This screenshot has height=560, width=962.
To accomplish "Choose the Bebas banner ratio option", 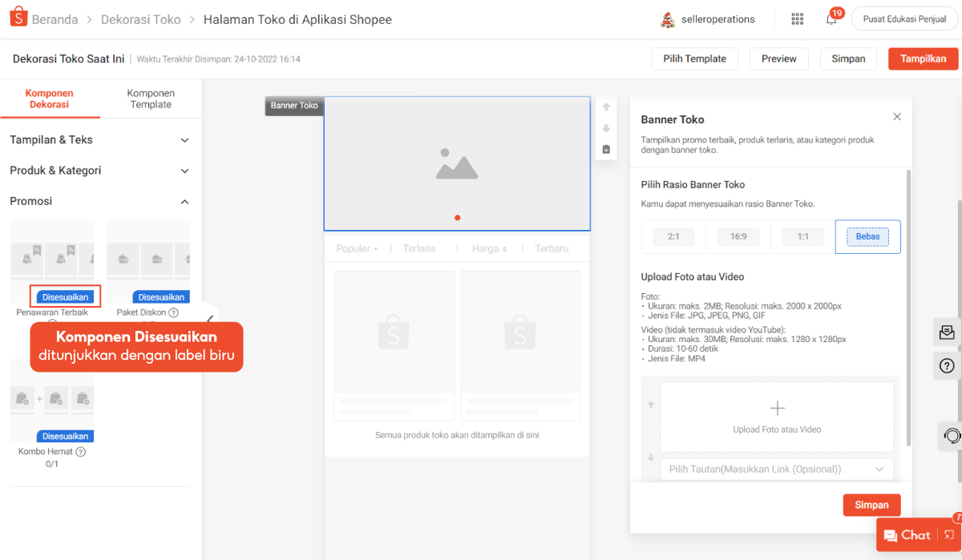I will 867,236.
